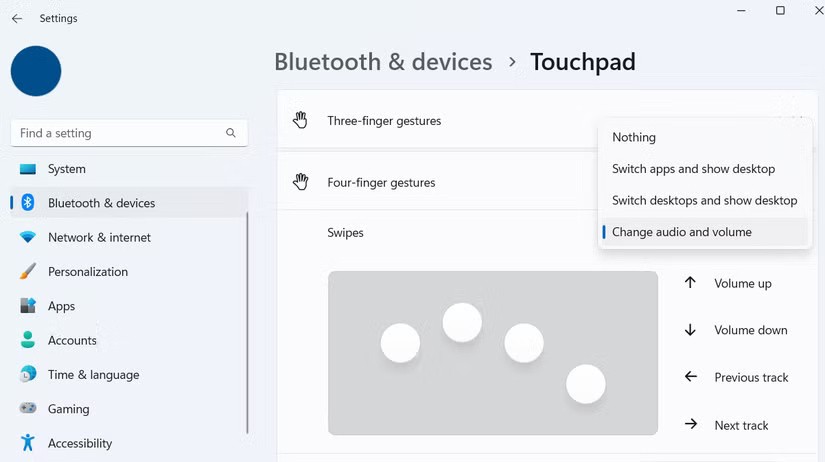Go back to Bluetooth & devices breadcrumb

point(383,62)
